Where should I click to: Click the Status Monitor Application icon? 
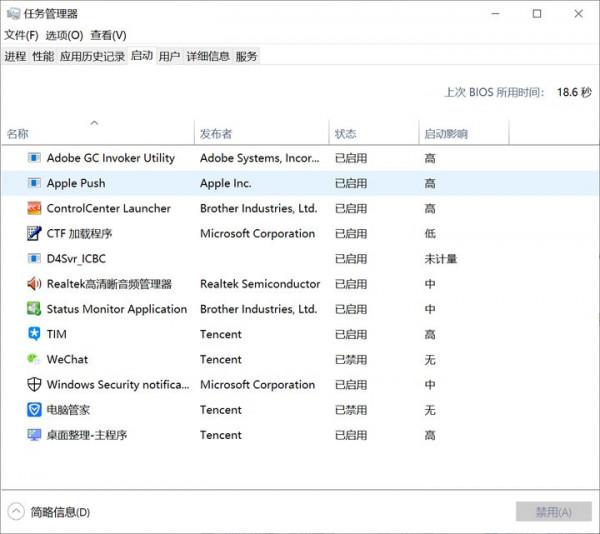coord(34,309)
